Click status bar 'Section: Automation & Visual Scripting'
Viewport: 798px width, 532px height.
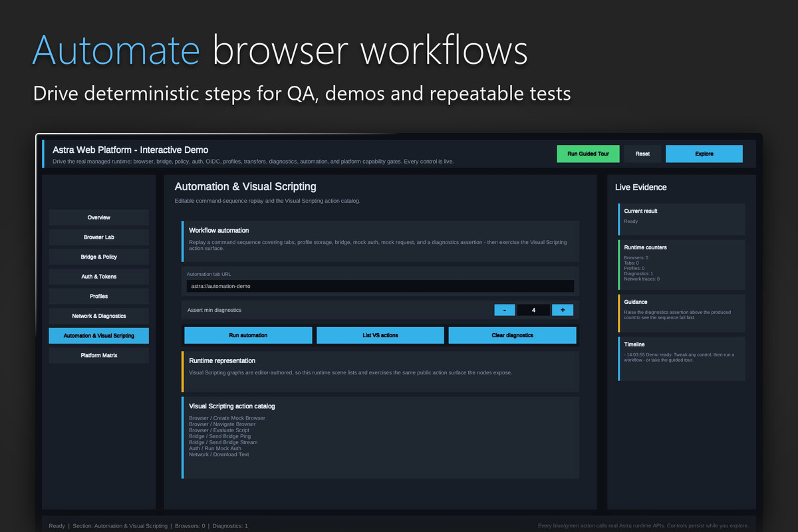(120, 526)
